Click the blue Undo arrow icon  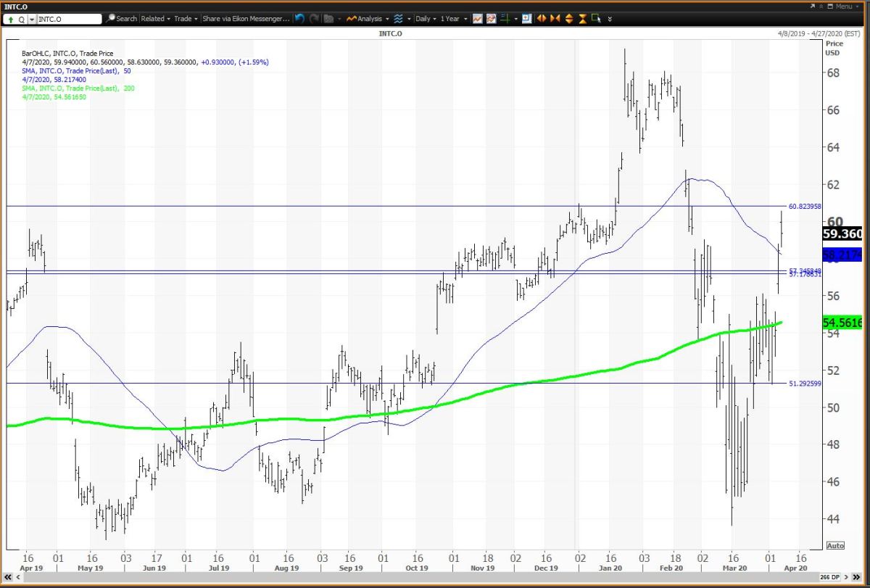pyautogui.click(x=299, y=18)
